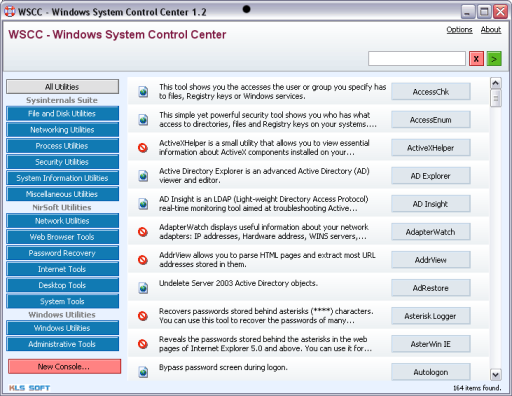Click the red unavailable icon beside AdapterWatch
This screenshot has height=396, width=512.
pos(143,232)
